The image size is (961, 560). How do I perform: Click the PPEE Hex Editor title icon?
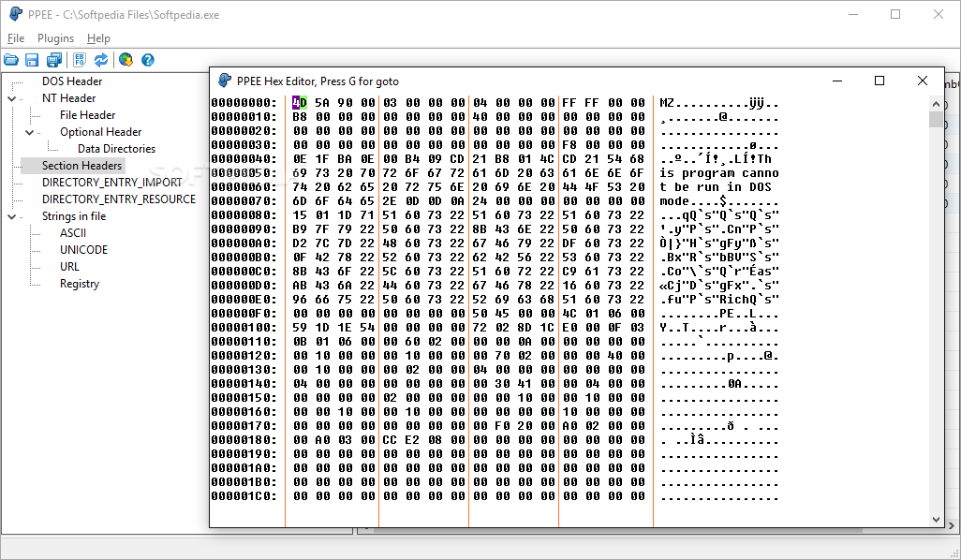[225, 81]
